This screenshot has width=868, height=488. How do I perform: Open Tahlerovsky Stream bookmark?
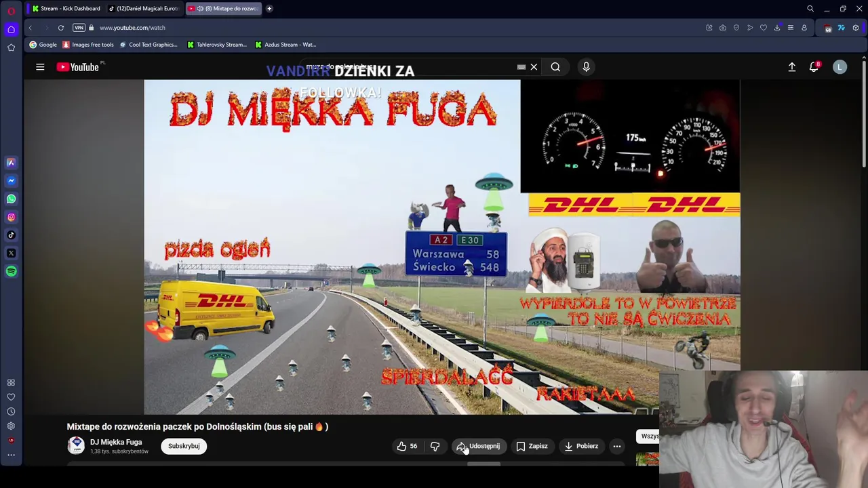(217, 45)
